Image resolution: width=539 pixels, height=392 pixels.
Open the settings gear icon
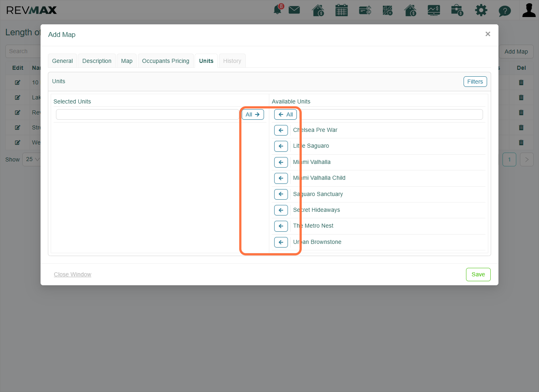click(x=481, y=10)
